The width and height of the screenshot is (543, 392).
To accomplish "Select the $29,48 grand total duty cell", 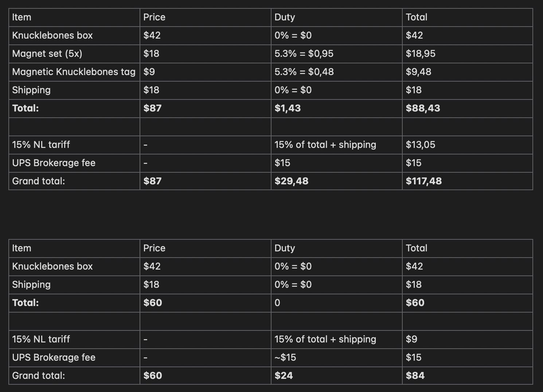I will pos(291,181).
